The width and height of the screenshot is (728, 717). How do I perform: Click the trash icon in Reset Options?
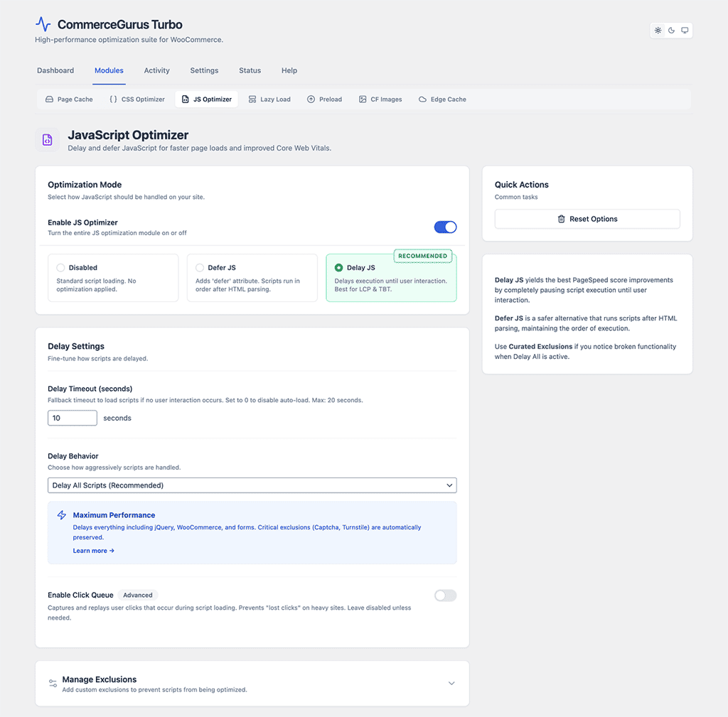click(562, 219)
